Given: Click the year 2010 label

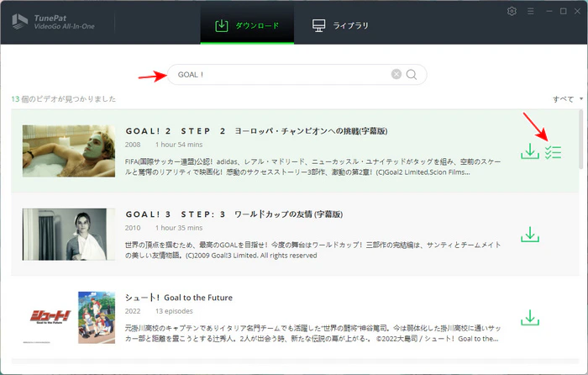Looking at the screenshot, I should point(133,228).
